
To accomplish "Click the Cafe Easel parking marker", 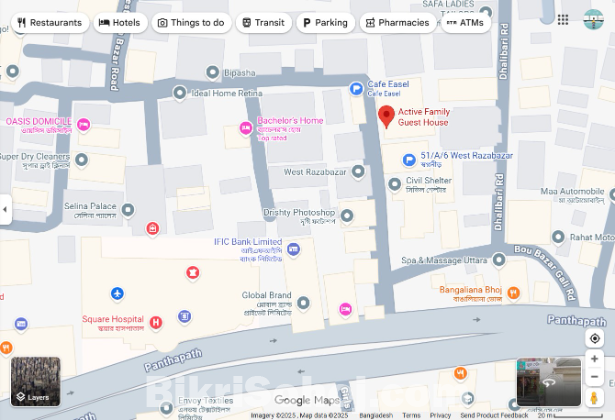I will point(356,89).
